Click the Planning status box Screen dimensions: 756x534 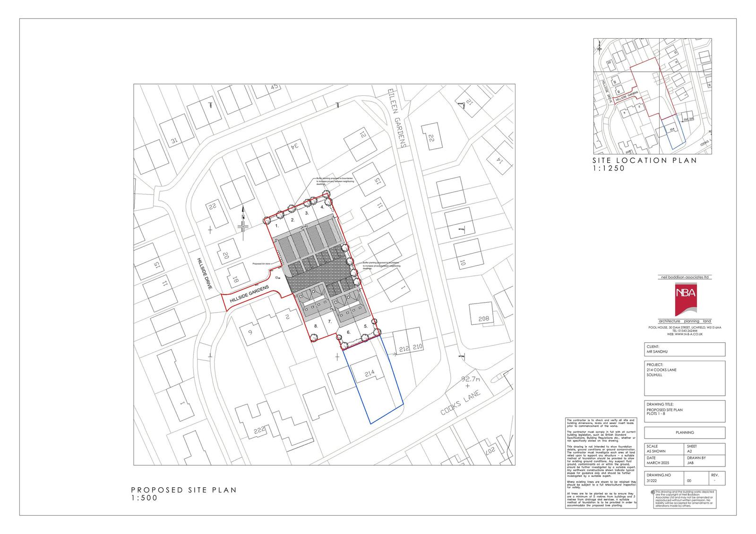click(685, 432)
